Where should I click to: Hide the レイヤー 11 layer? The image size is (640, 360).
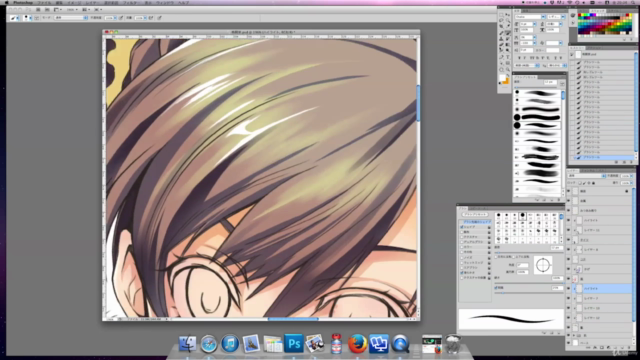pyautogui.click(x=568, y=230)
